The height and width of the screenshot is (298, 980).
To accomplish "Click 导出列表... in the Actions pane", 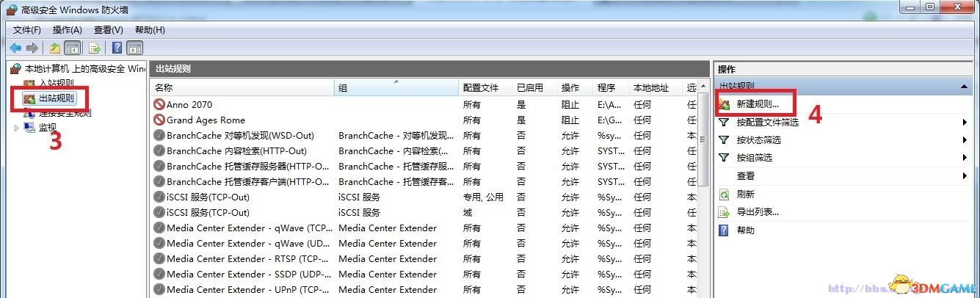I will point(758,212).
